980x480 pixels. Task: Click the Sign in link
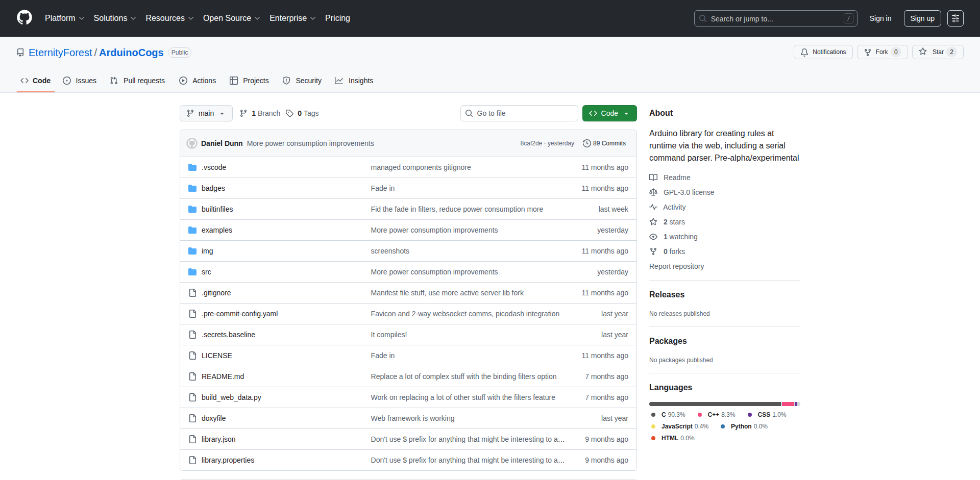pyautogui.click(x=880, y=18)
